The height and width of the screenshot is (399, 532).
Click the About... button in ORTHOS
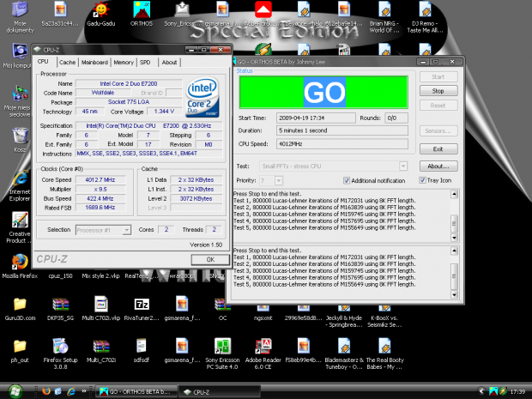(x=438, y=166)
